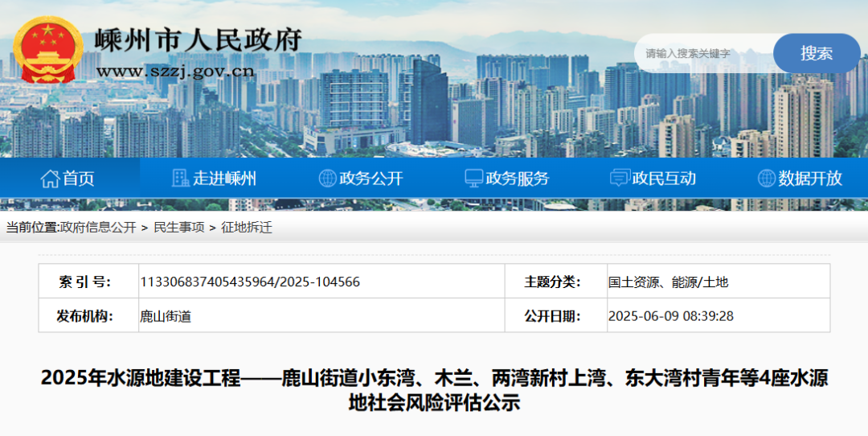Select the 政务公开 navigation item
This screenshot has width=868, height=436.
(x=371, y=179)
